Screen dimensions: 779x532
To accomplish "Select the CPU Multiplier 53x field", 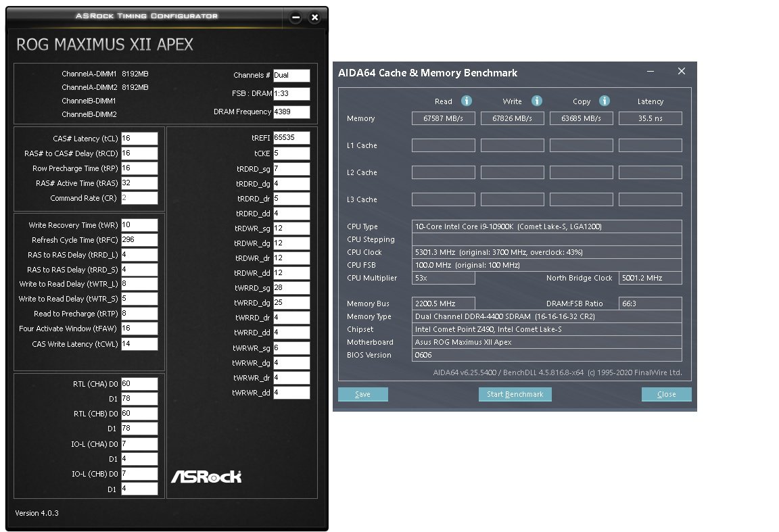I will [x=443, y=279].
